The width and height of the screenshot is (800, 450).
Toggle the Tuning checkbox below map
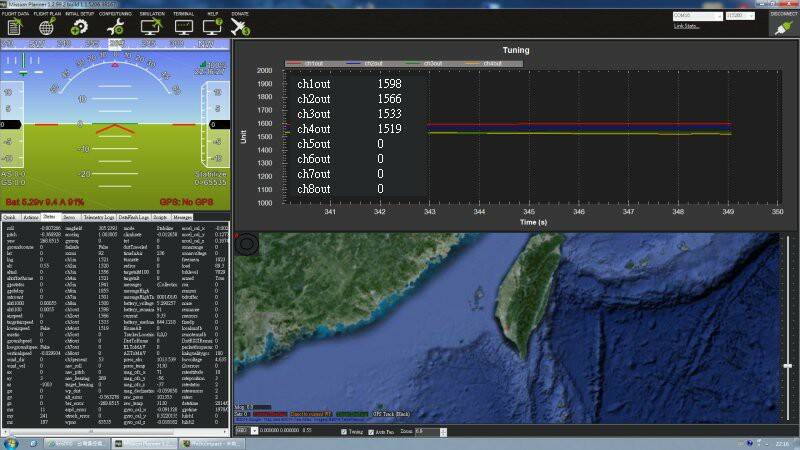(x=343, y=431)
